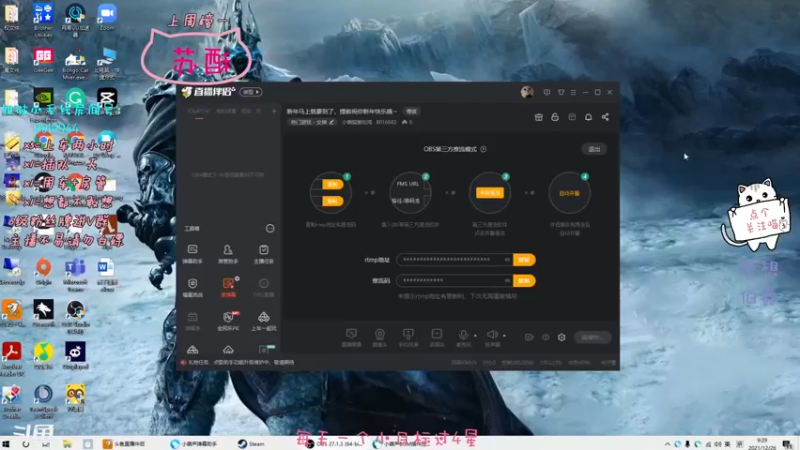Image resolution: width=800 pixels, height=450 pixels.
Task: Add the phone screen-cast source
Action: [x=408, y=337]
